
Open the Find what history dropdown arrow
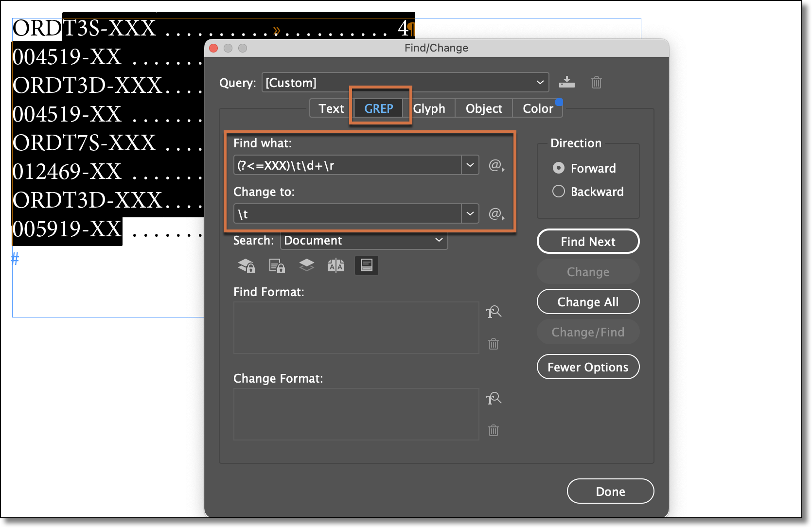[469, 165]
